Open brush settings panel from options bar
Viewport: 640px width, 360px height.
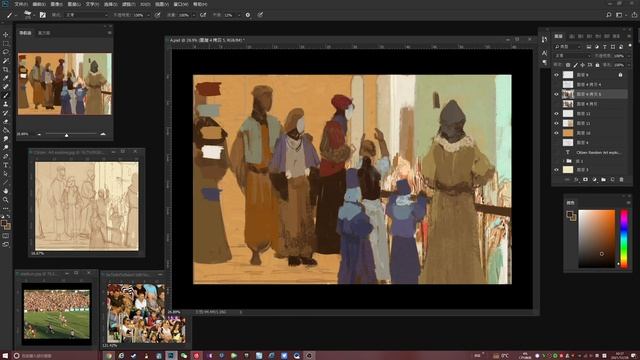(42, 15)
